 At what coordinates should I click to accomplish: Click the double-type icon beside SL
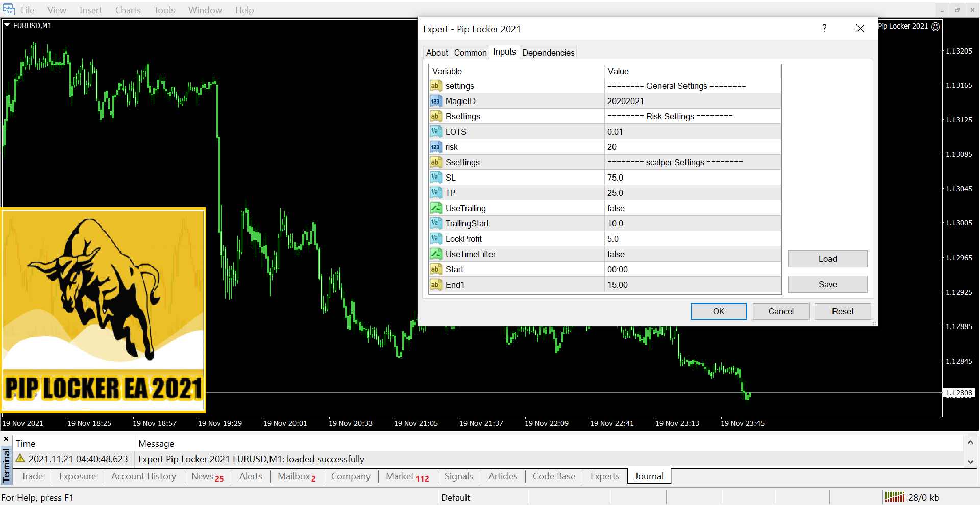point(436,178)
